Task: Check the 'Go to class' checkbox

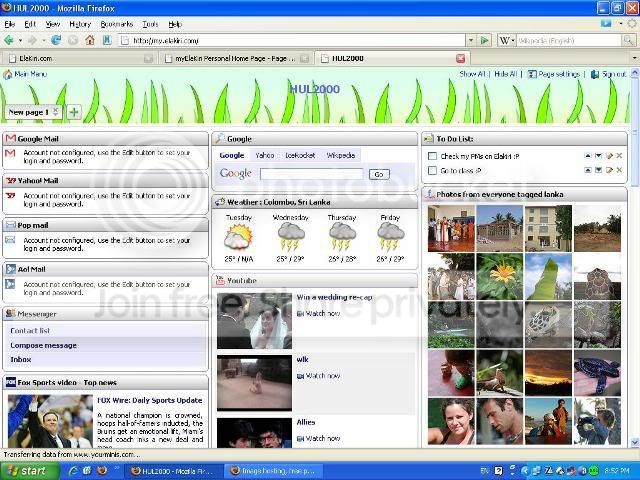Action: pos(432,170)
